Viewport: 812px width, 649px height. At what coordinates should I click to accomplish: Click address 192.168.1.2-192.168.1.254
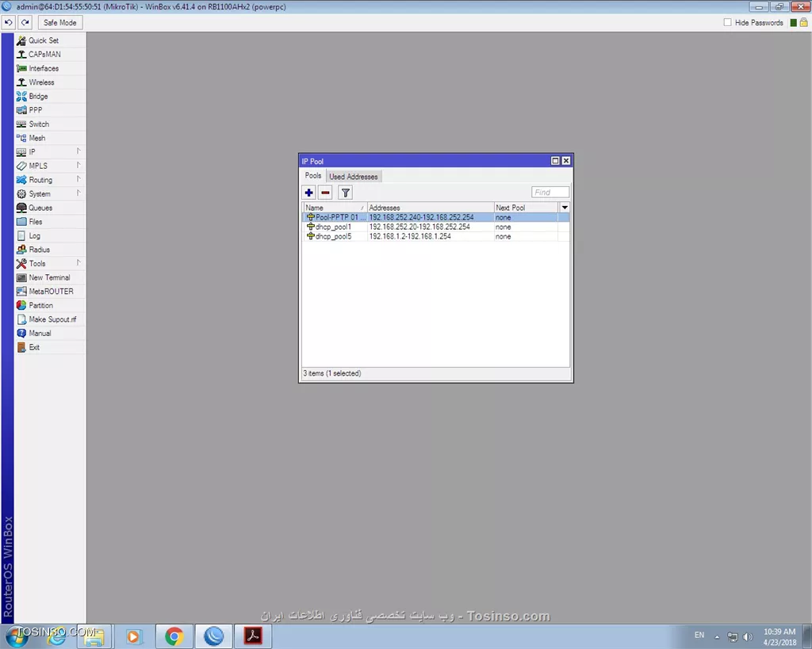tap(410, 236)
